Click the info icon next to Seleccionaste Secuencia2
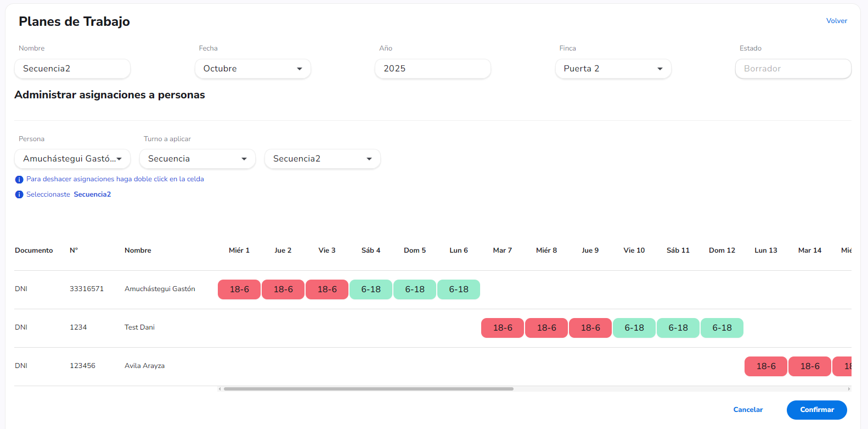 [x=19, y=194]
